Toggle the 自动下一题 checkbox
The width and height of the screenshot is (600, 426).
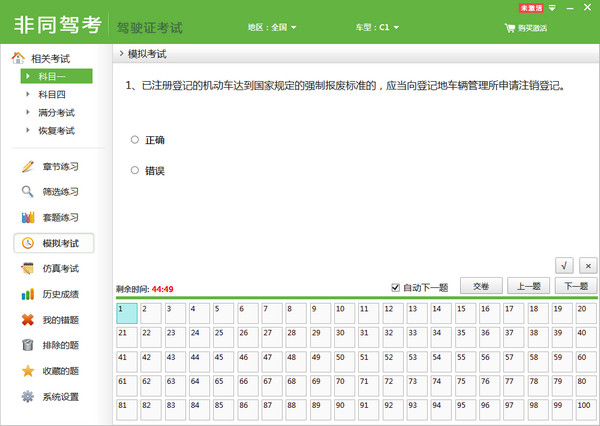pos(396,288)
